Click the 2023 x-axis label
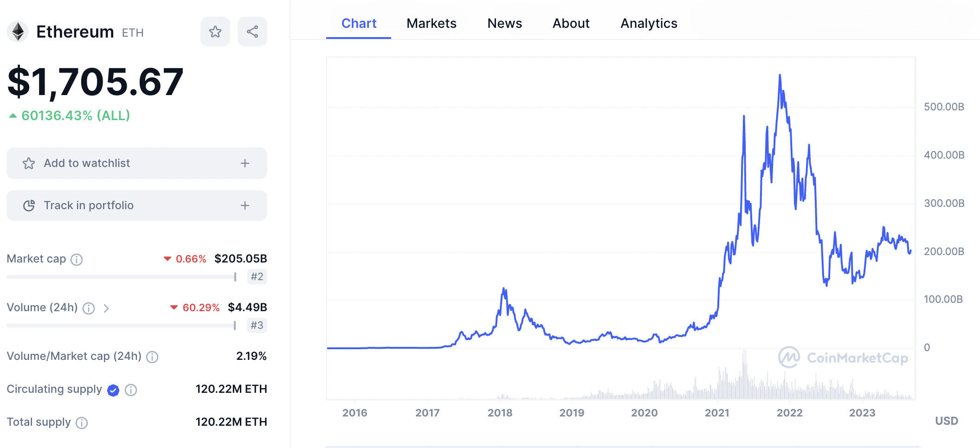 pyautogui.click(x=862, y=413)
